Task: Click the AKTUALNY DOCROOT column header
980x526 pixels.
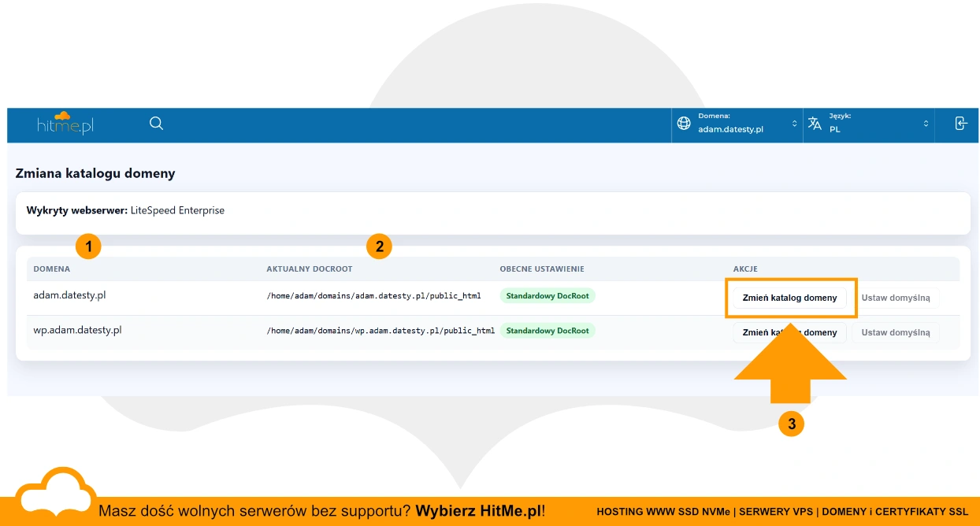Action: click(x=310, y=269)
